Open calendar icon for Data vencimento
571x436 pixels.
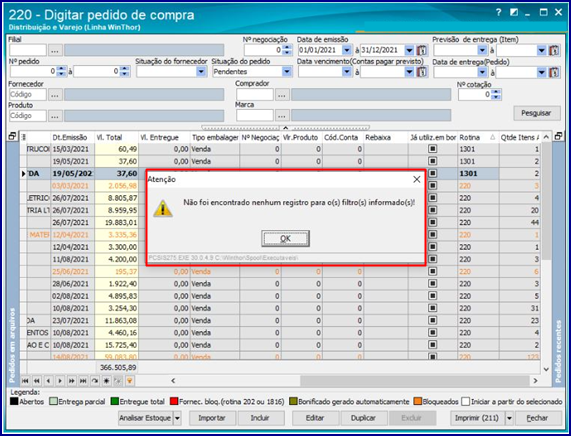tap(422, 72)
